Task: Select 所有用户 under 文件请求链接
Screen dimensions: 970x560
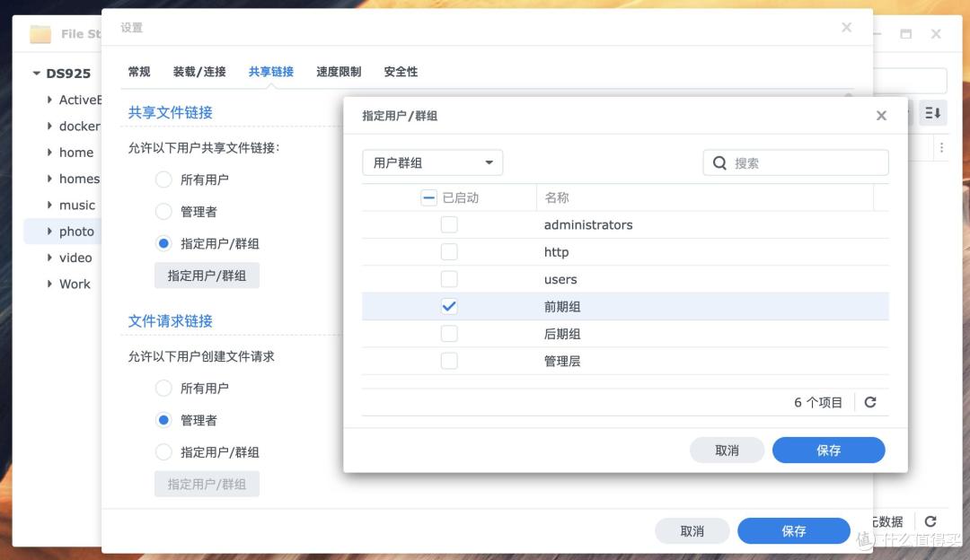Action: point(163,389)
